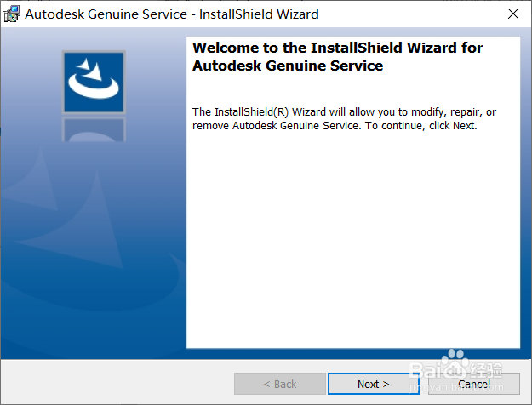Click the InstallShield logo in the blue banner

pos(94,81)
